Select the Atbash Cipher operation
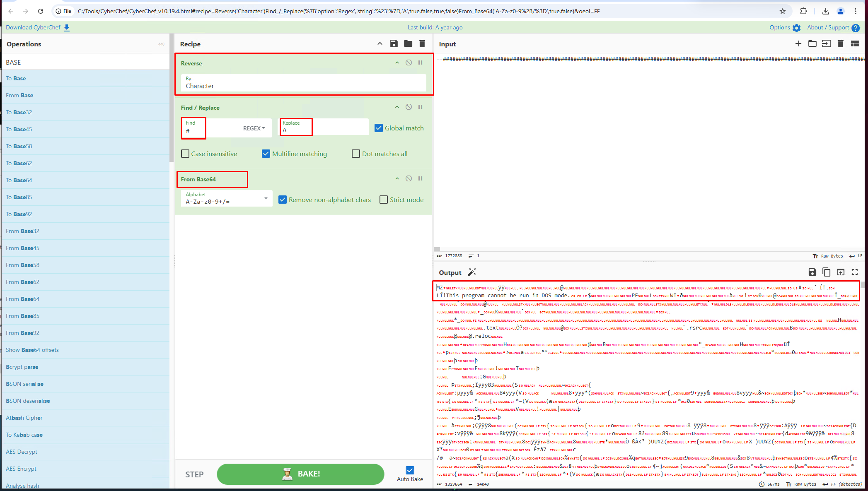 [x=86, y=418]
